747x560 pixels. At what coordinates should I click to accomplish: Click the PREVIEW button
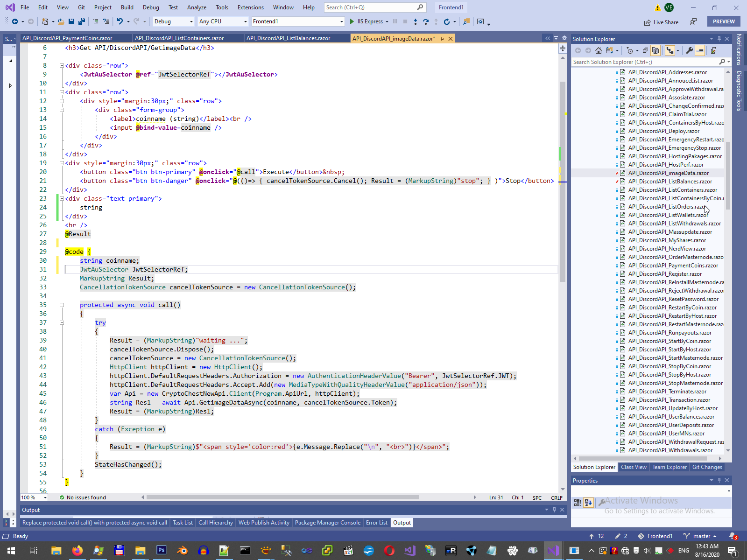click(x=724, y=21)
